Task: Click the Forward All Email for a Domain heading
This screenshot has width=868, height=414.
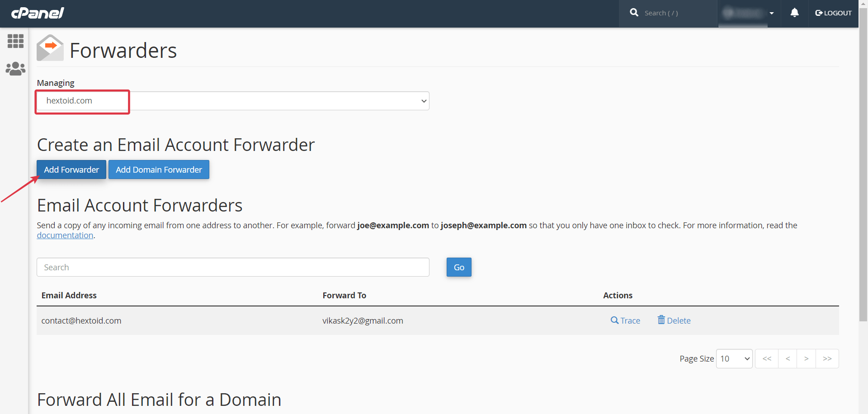Action: pyautogui.click(x=159, y=400)
